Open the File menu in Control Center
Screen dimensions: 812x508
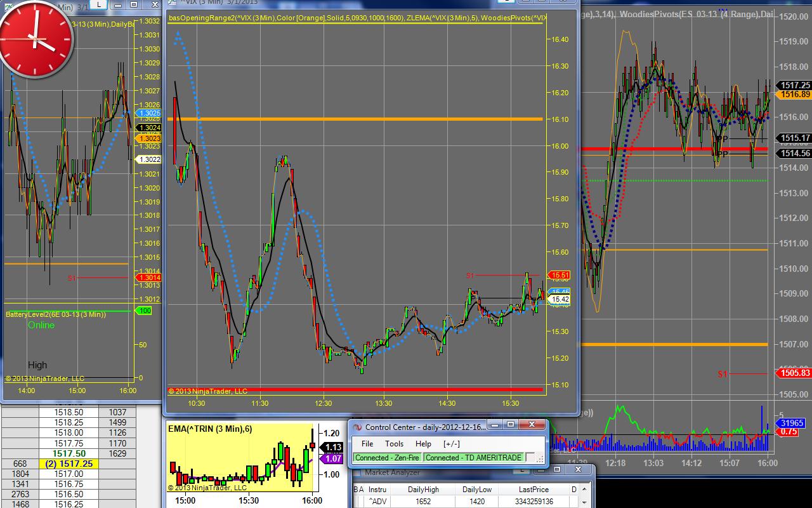[x=367, y=444]
